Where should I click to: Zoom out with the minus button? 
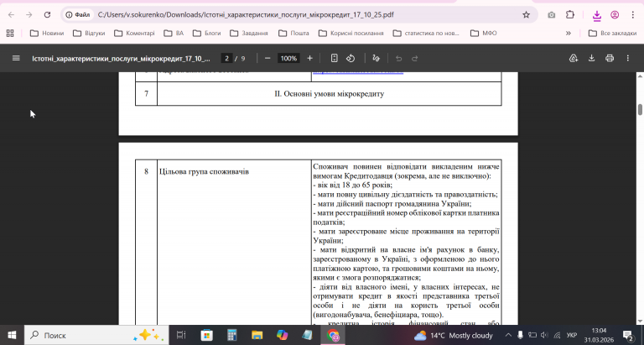(x=267, y=59)
